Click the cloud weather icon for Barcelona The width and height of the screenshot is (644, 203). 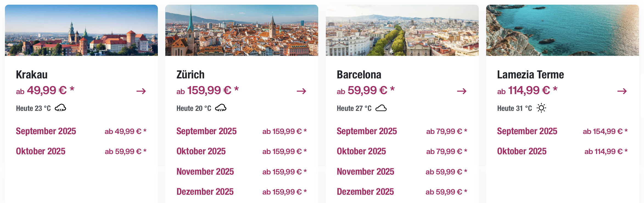tap(381, 108)
